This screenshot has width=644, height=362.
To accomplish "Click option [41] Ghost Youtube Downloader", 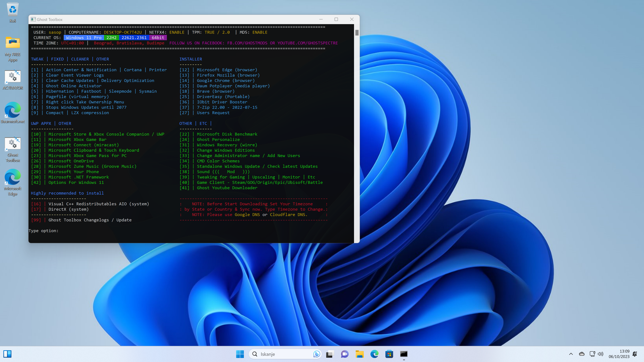I will pos(218,188).
